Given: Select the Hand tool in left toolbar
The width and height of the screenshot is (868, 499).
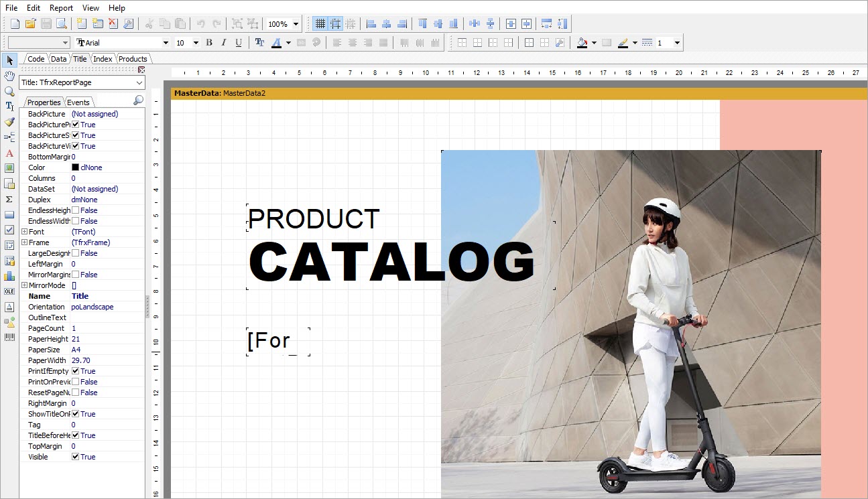Looking at the screenshot, I should tap(9, 76).
